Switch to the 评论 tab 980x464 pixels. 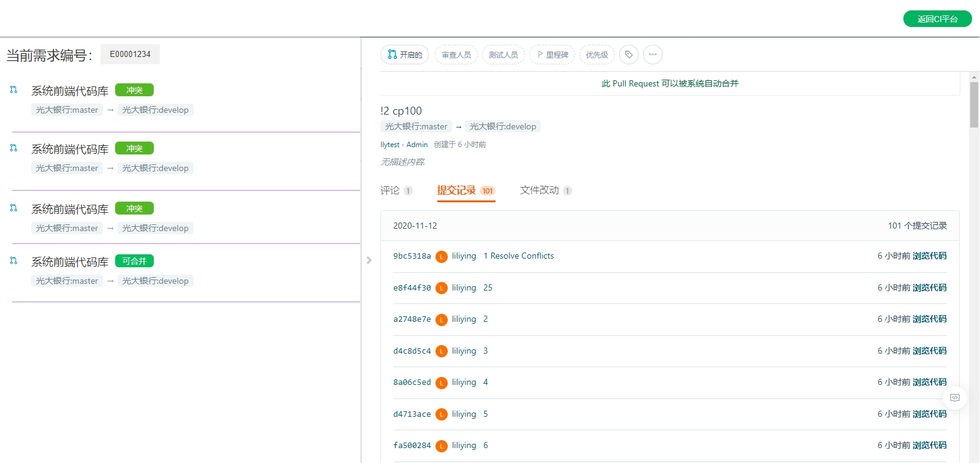click(390, 191)
